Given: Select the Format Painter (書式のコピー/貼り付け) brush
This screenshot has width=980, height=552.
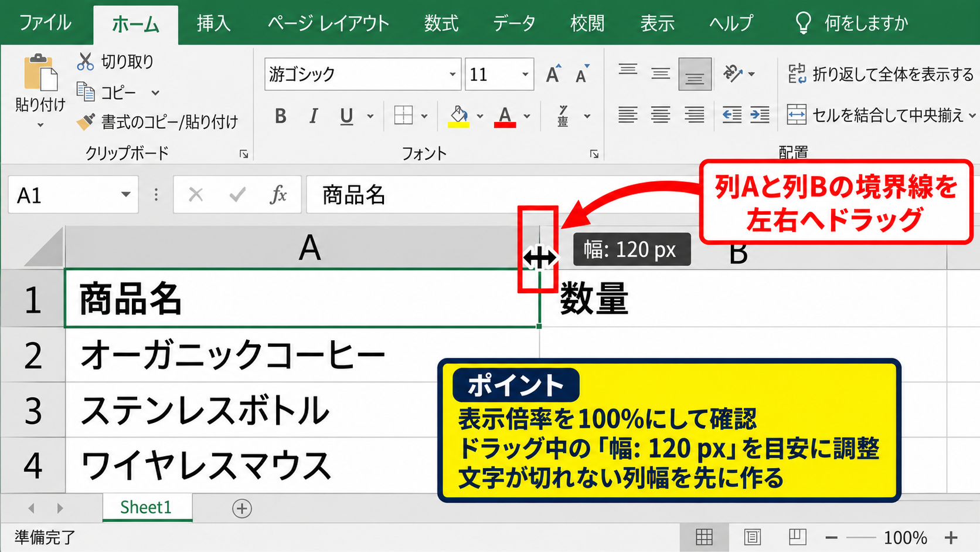Looking at the screenshot, I should (86, 121).
